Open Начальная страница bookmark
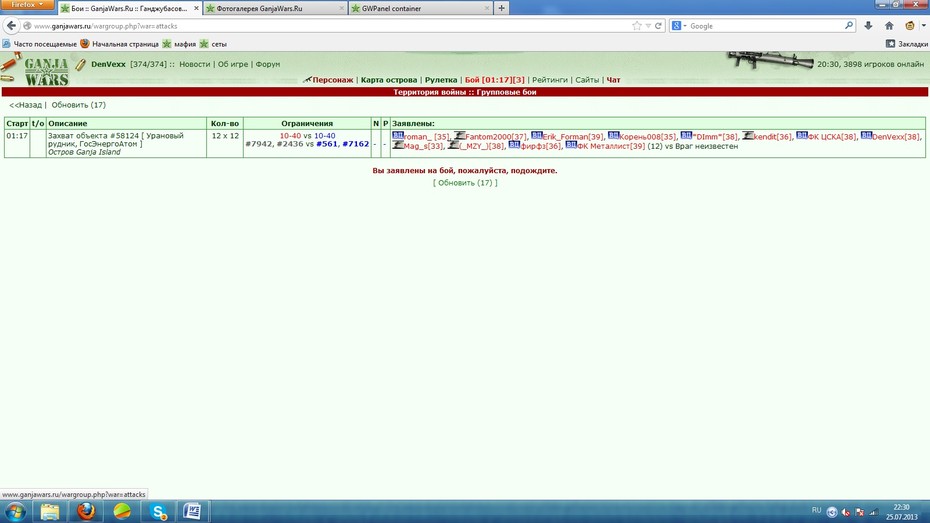The height and width of the screenshot is (523, 930). click(120, 44)
